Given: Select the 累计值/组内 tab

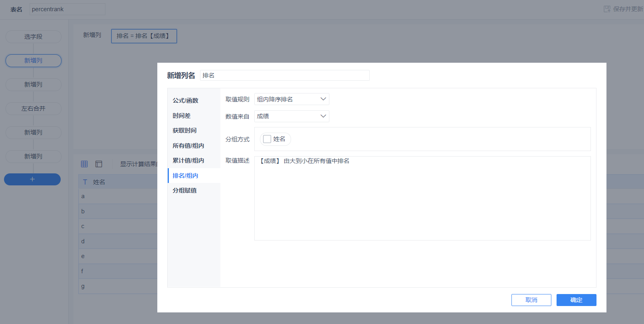Looking at the screenshot, I should point(194,160).
